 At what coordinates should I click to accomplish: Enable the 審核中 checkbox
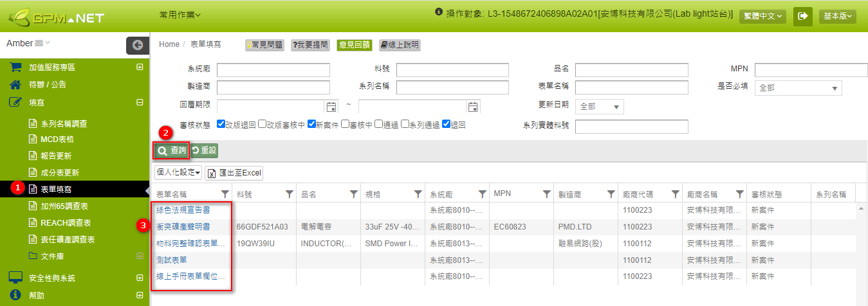(x=345, y=125)
